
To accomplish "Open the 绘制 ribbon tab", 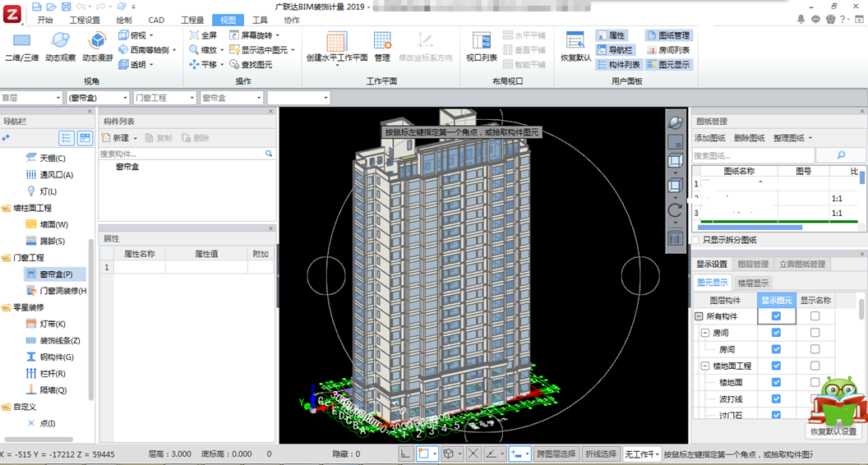I will (124, 21).
